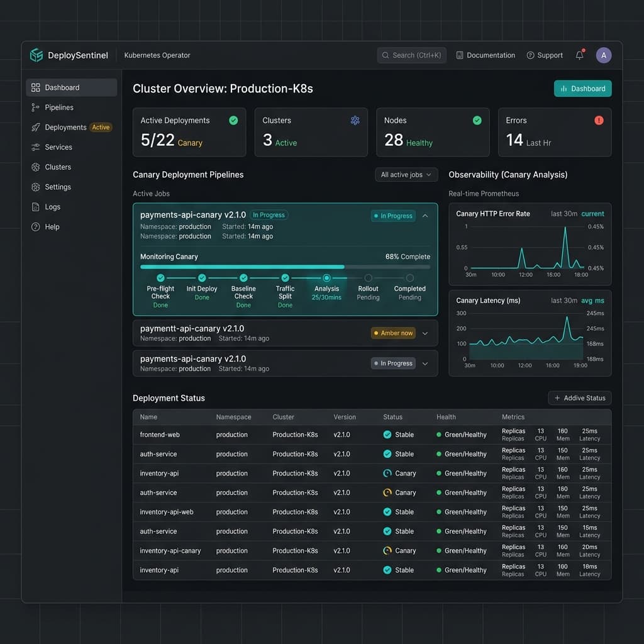Screen dimensions: 644x644
Task: Click the Status column header
Action: (x=392, y=417)
